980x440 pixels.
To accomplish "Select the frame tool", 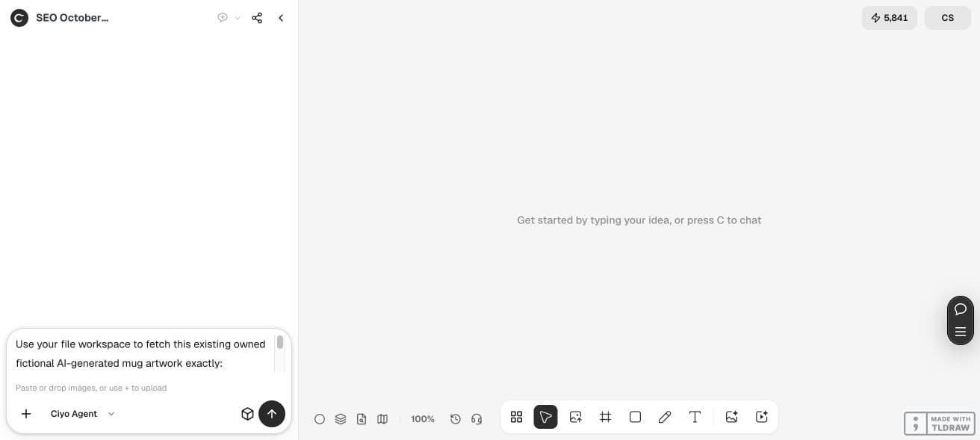I will coord(606,417).
